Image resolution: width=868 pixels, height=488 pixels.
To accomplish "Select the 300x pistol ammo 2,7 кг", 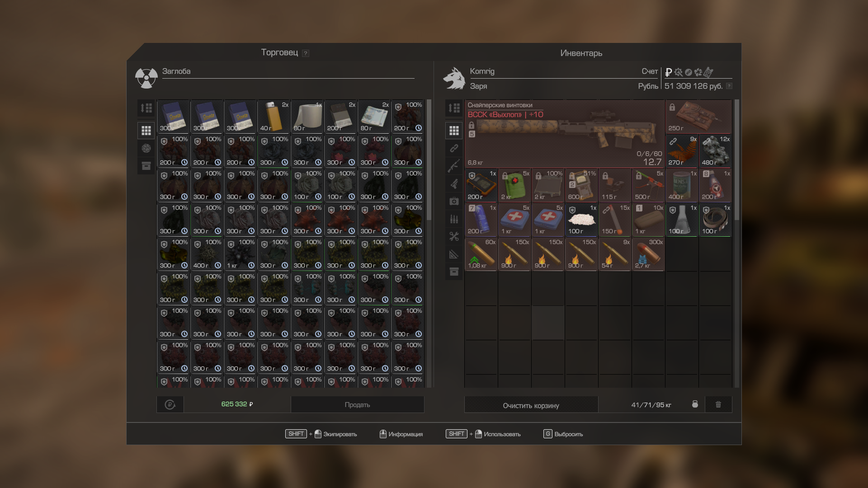I will coord(648,254).
